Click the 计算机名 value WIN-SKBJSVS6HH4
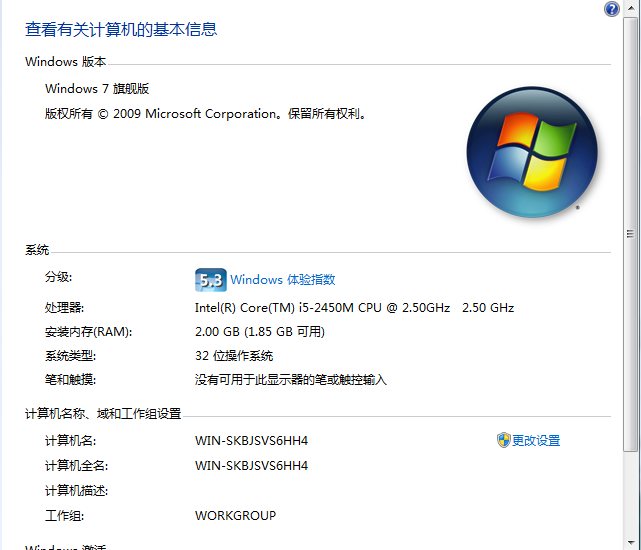The height and width of the screenshot is (550, 641). pyautogui.click(x=251, y=441)
